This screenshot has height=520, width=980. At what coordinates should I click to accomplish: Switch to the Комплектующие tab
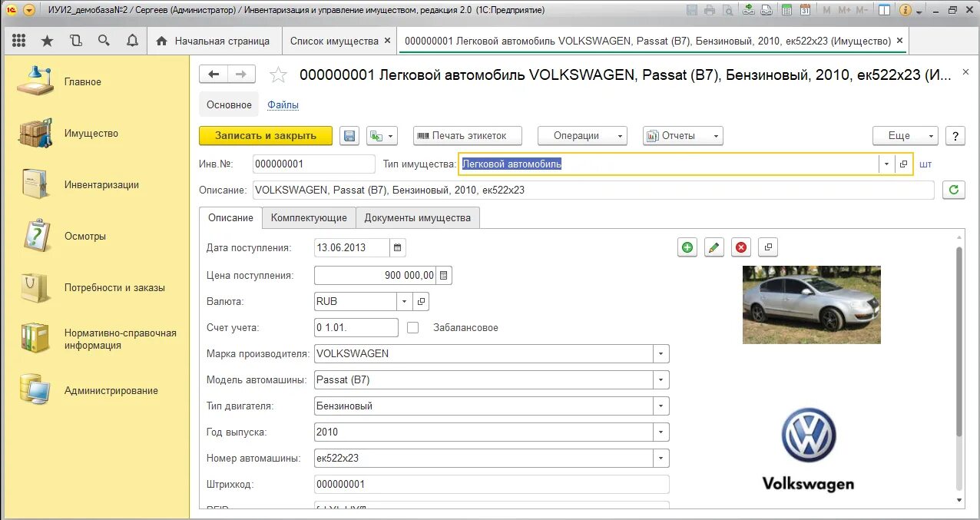(309, 218)
